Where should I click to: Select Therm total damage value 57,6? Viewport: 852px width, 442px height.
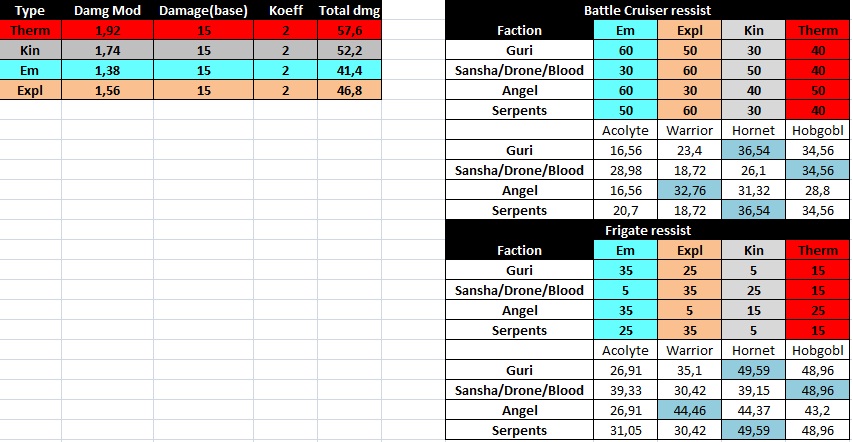click(x=349, y=30)
